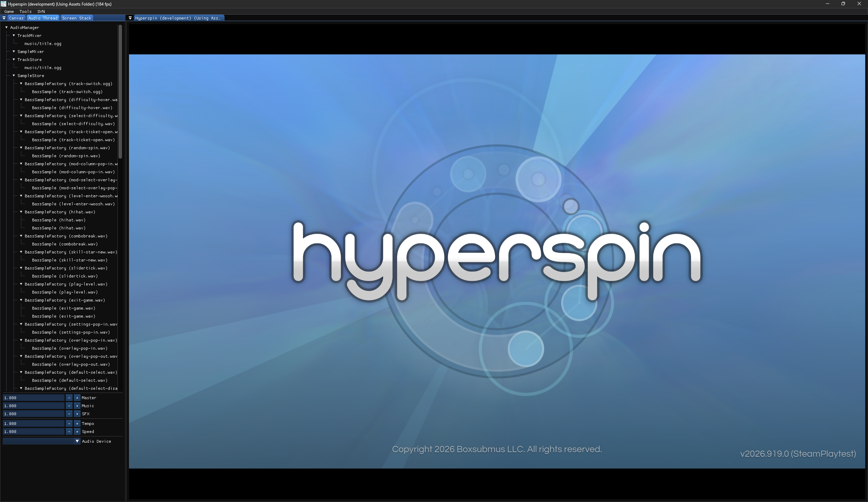This screenshot has height=502, width=868.
Task: Click the audio tree vertical scrollbar
Action: pyautogui.click(x=120, y=91)
